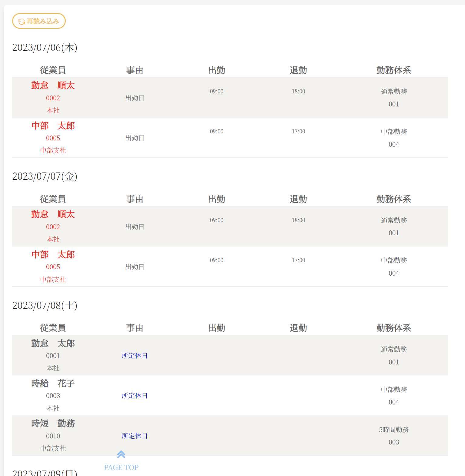Image resolution: width=465 pixels, height=476 pixels.
Task: Select employee 勤怠 順太 under 2023/07/07
Action: (53, 214)
